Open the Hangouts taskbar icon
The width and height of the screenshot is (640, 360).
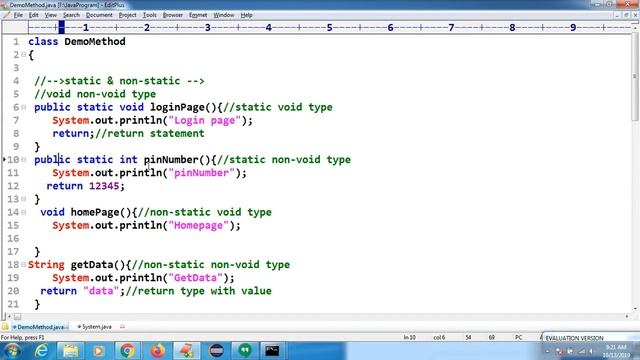tap(245, 351)
